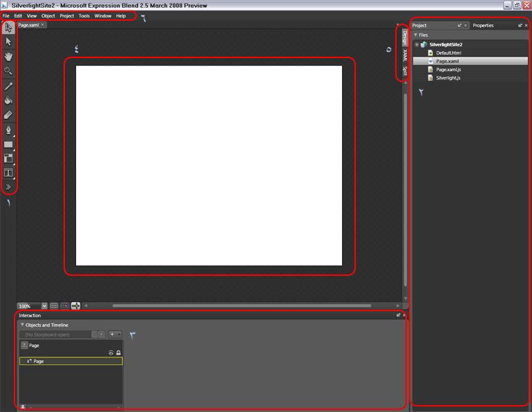Switch to the Project tab

(x=419, y=26)
